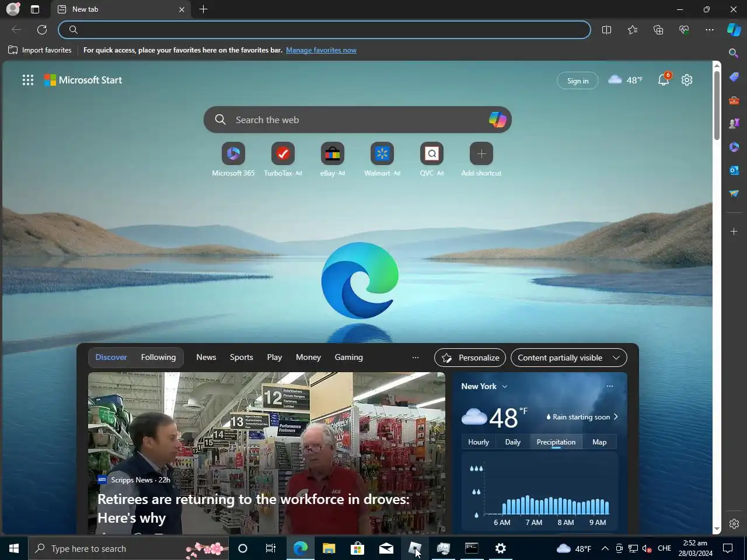Image resolution: width=747 pixels, height=560 pixels.
Task: Click the Windows Start button
Action: (14, 548)
